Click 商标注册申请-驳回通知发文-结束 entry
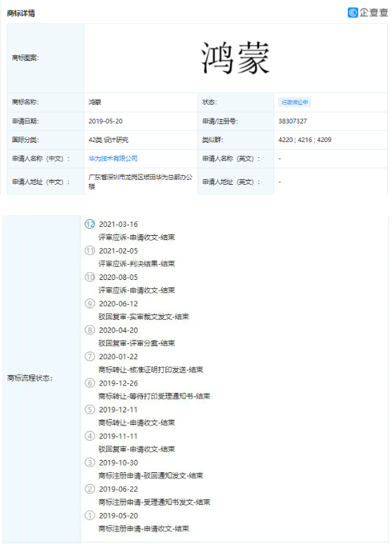Screen dimensions: 392x544 pos(151,476)
